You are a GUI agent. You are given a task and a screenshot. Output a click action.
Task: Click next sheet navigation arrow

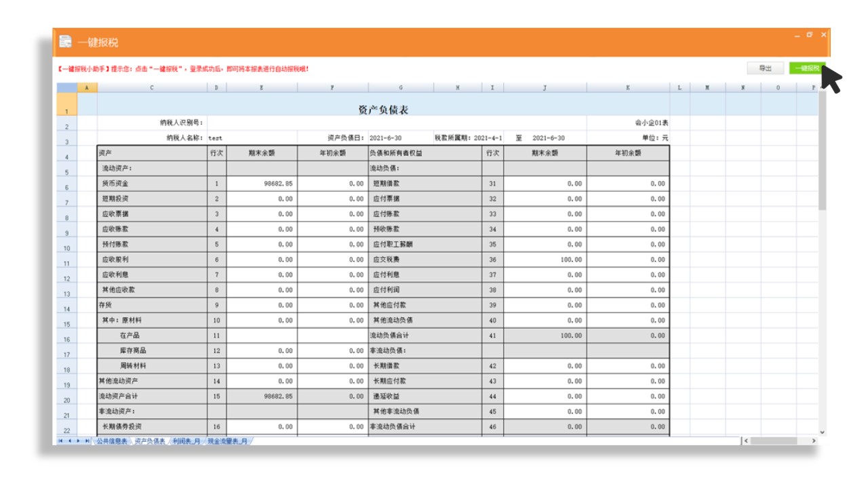pyautogui.click(x=78, y=441)
